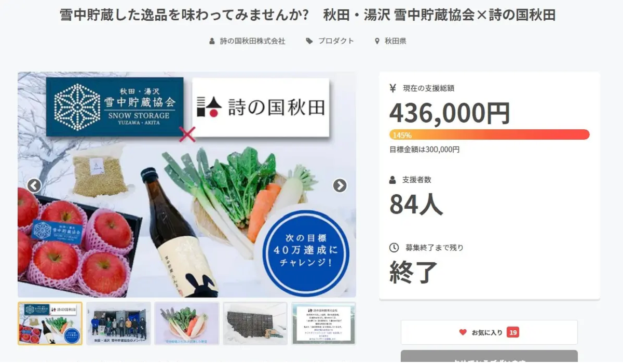Open the プロダクト category link
Screen dimensions: 623x364
[336, 41]
